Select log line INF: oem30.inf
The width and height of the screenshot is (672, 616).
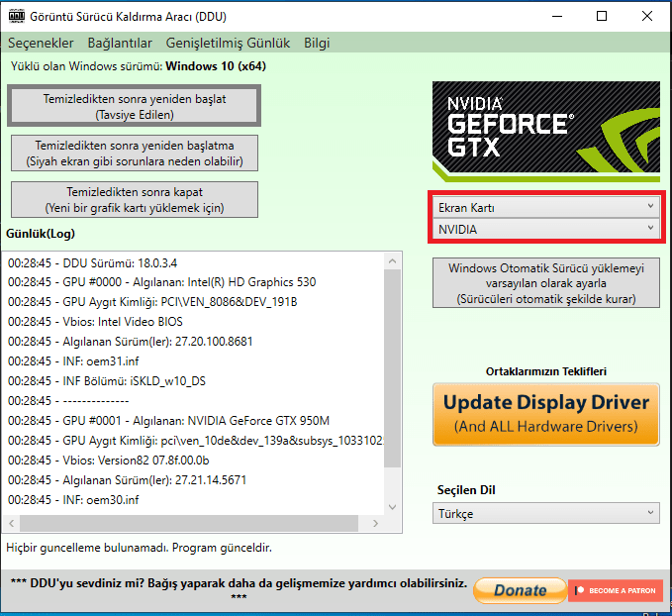click(73, 500)
